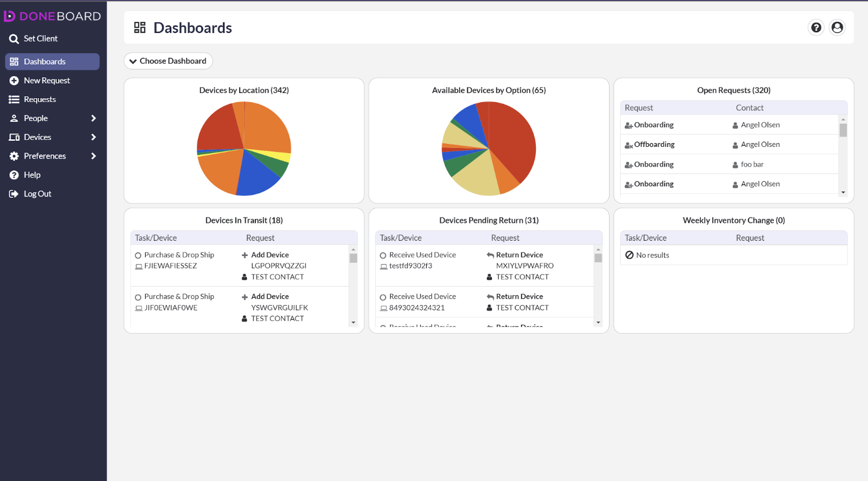Click the plus icon next to LGPOPRVQZZGI's Add Device

coord(244,255)
